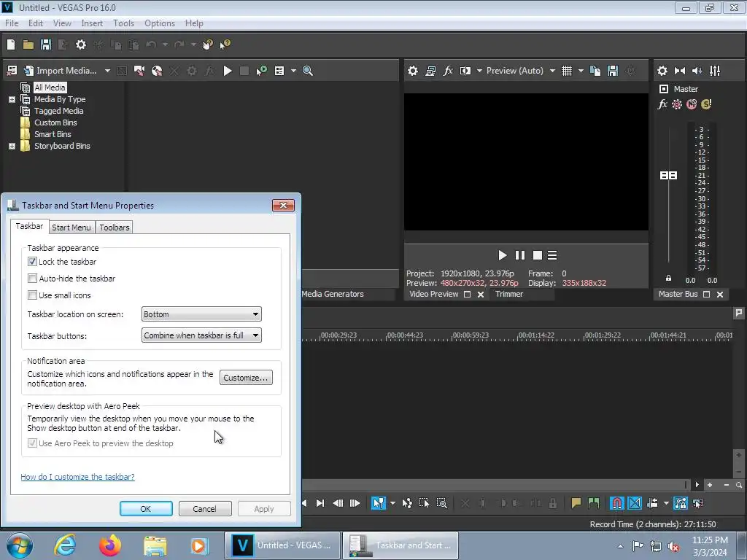Open How do I customize the taskbar link
This screenshot has width=747, height=560.
click(x=77, y=477)
